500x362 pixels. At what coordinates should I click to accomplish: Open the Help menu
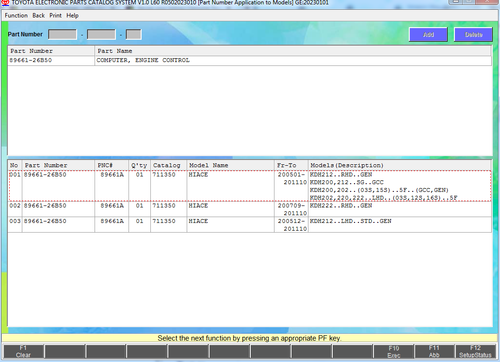click(72, 15)
